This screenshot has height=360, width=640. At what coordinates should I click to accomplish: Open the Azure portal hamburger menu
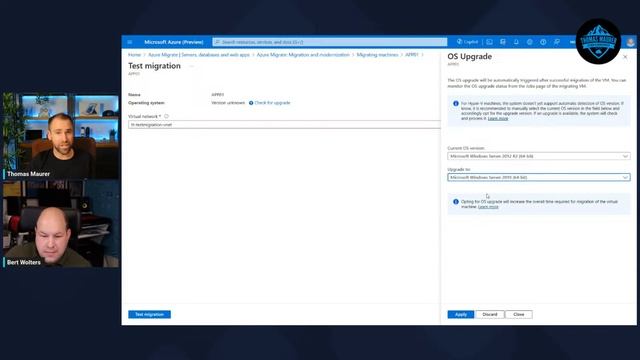click(x=130, y=42)
